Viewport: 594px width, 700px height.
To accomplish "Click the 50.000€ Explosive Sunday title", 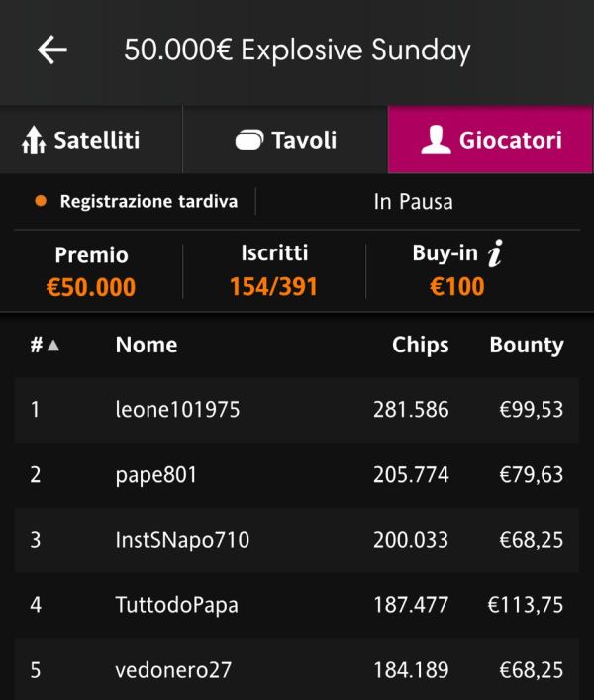I will pos(297,50).
